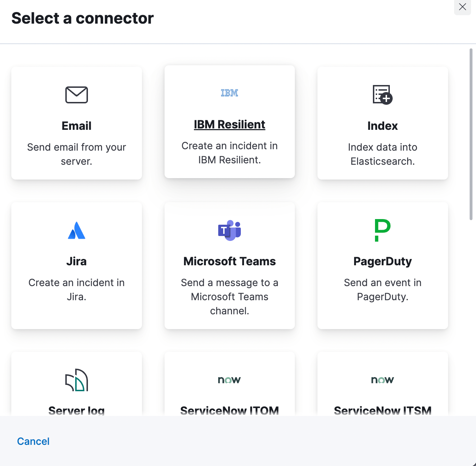
Task: Choose the Email connector card
Action: [76, 123]
